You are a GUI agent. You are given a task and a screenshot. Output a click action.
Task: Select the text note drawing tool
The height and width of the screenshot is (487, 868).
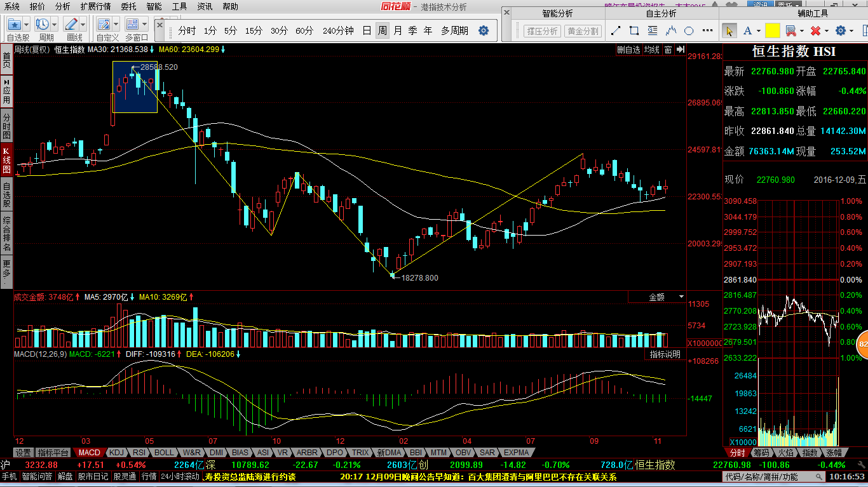point(652,30)
